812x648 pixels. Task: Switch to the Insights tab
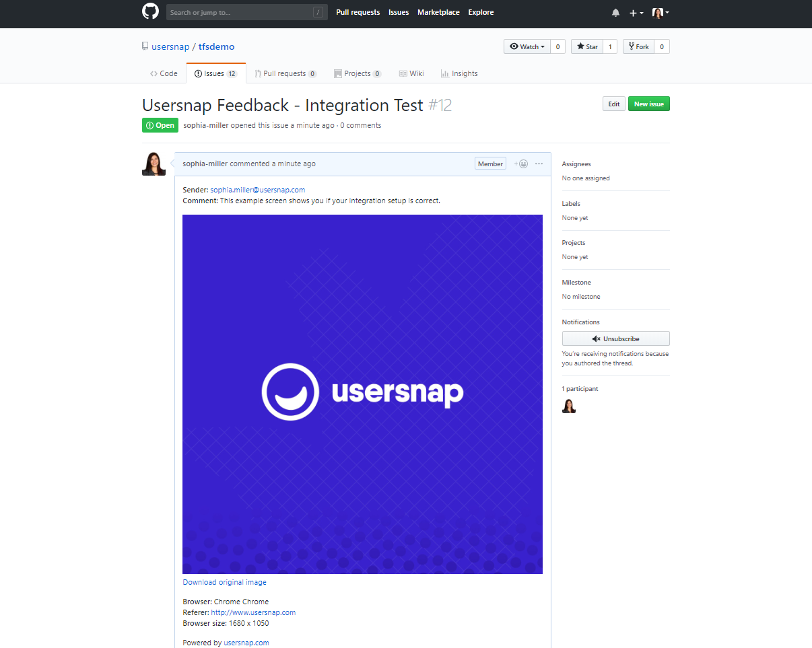pos(459,73)
